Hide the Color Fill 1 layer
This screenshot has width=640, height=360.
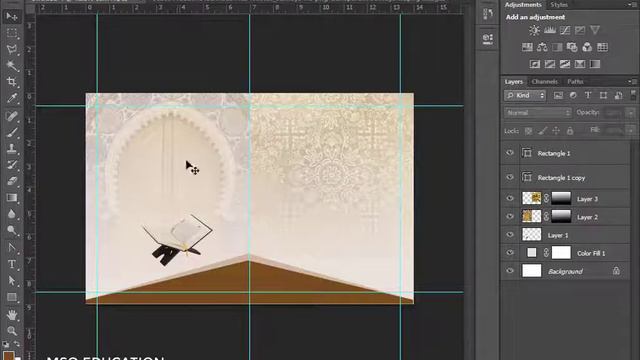(510, 253)
